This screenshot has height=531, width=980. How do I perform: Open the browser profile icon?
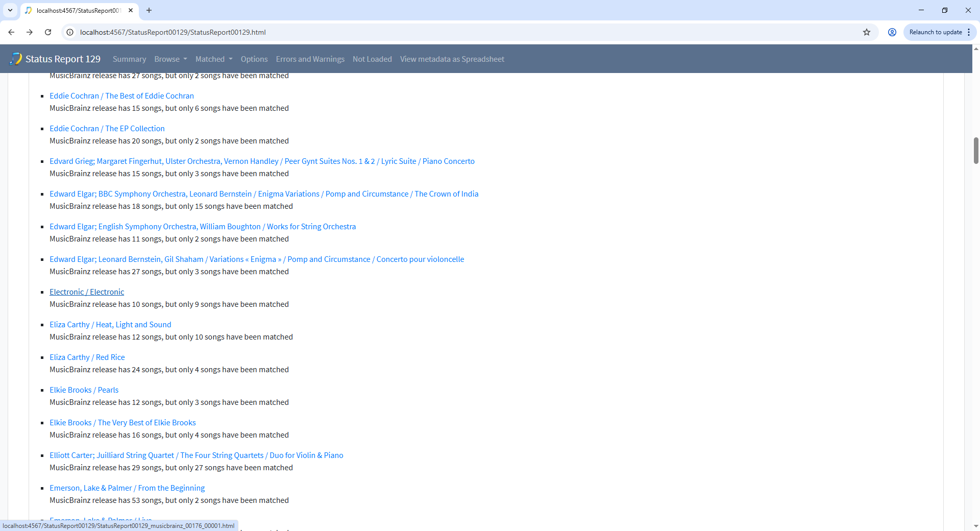pyautogui.click(x=892, y=32)
